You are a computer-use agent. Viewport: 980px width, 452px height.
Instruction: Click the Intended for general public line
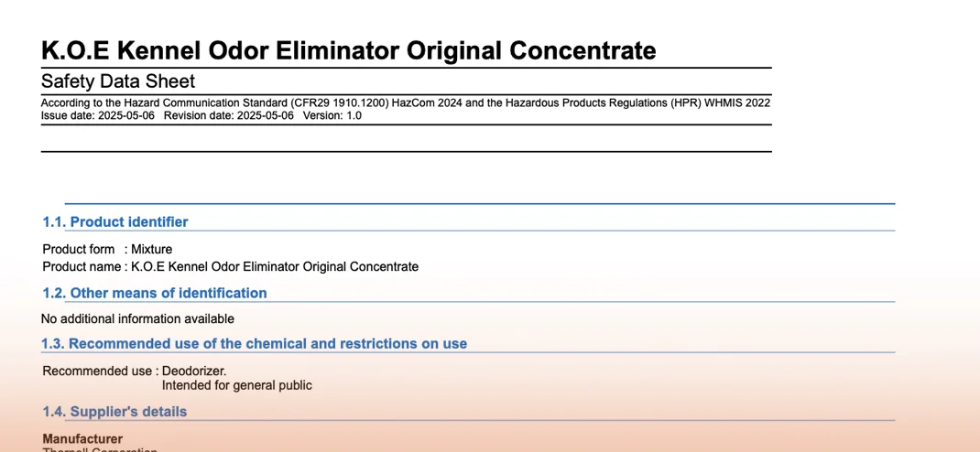[x=237, y=386]
